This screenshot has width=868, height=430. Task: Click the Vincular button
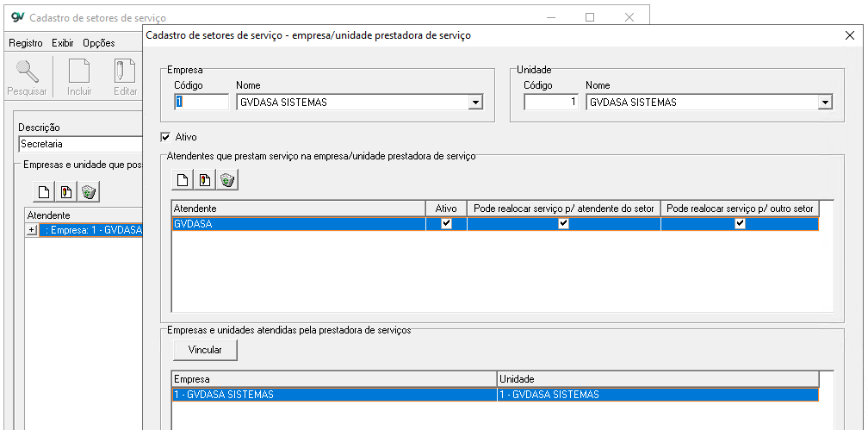pyautogui.click(x=205, y=350)
